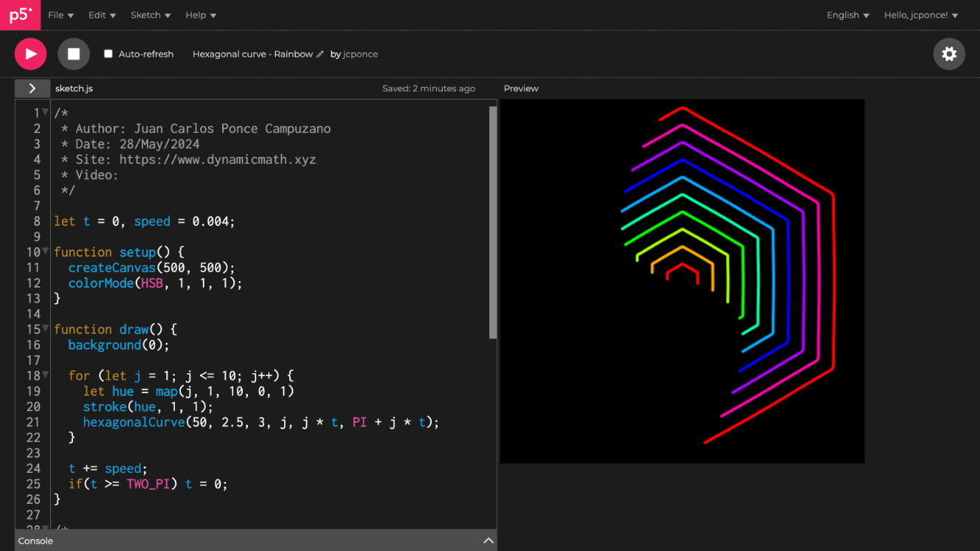Open the settings gear icon
The height and width of the screenshot is (551, 980).
[x=949, y=54]
